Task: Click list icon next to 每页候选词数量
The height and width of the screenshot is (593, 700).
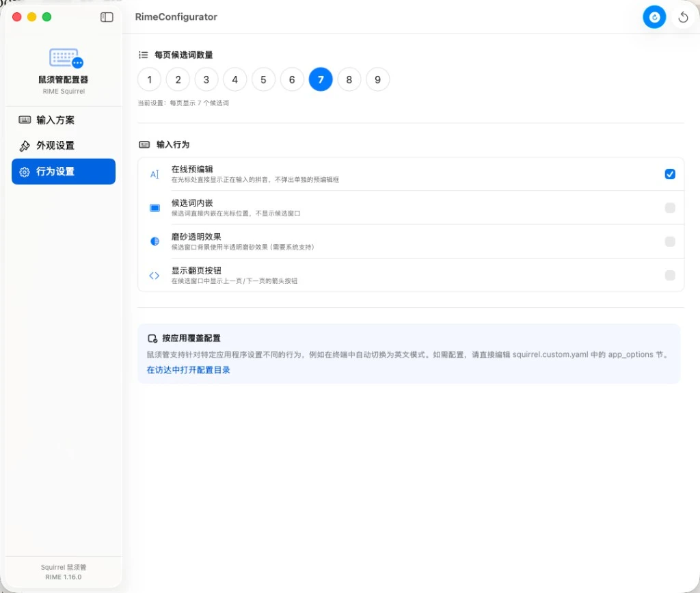Action: 144,55
